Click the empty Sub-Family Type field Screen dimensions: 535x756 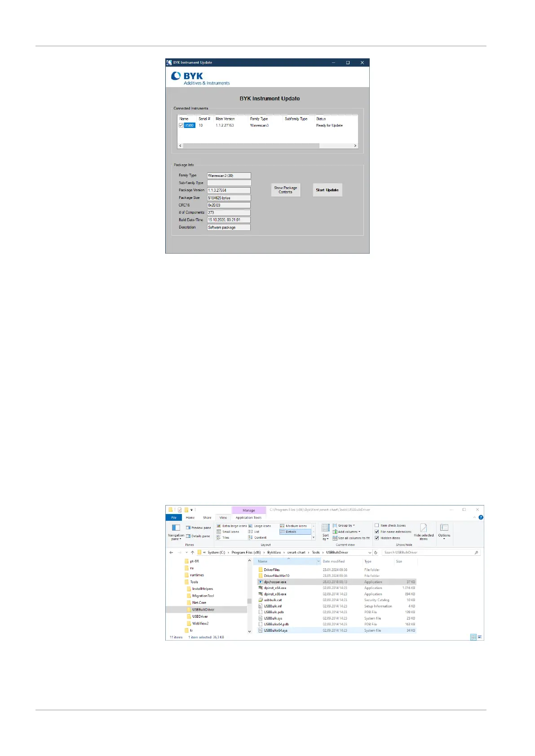pos(229,183)
